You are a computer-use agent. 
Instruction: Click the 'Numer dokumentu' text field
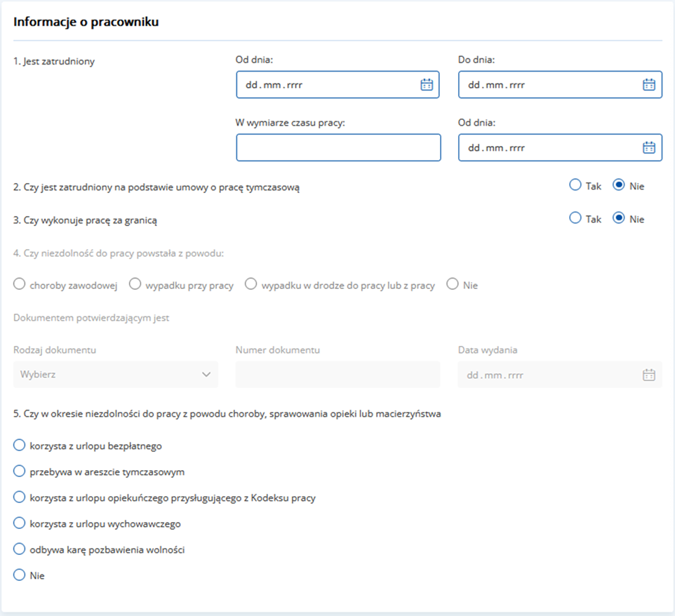(x=338, y=375)
